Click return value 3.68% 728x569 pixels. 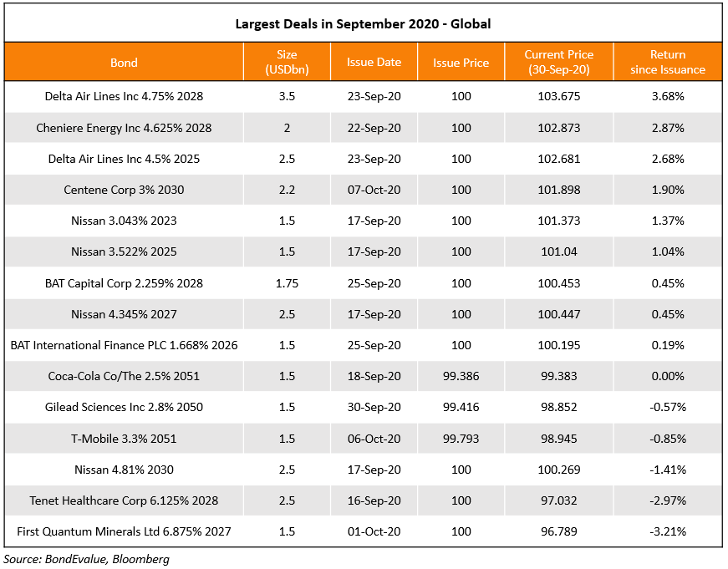668,96
